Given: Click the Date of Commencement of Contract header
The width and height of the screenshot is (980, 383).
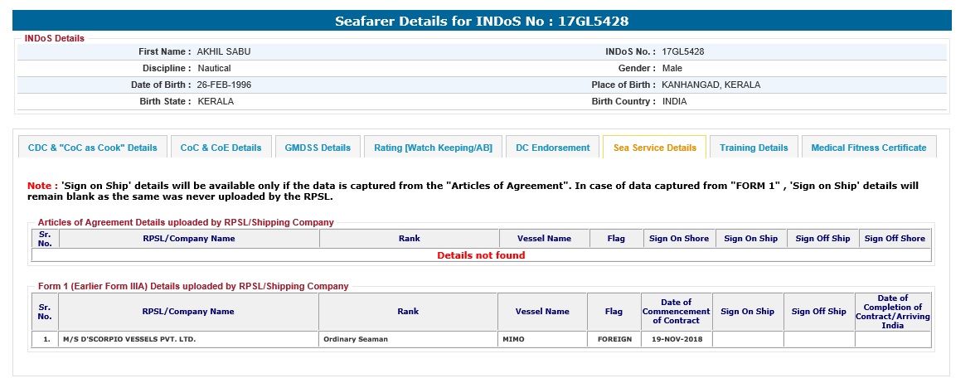Looking at the screenshot, I should (x=676, y=312).
